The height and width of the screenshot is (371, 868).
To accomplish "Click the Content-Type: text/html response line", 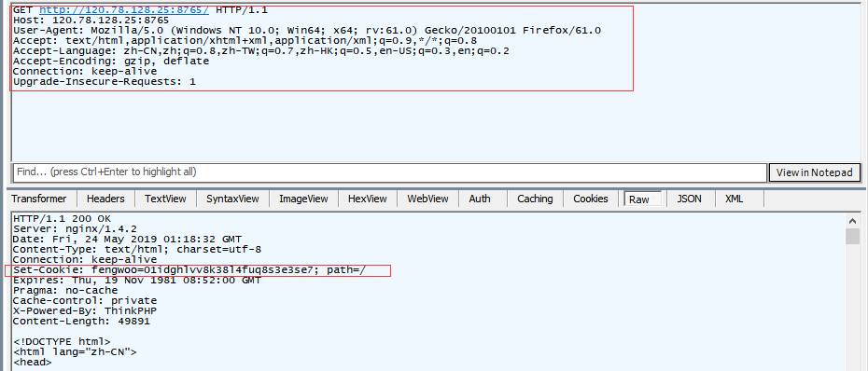I will [x=136, y=250].
